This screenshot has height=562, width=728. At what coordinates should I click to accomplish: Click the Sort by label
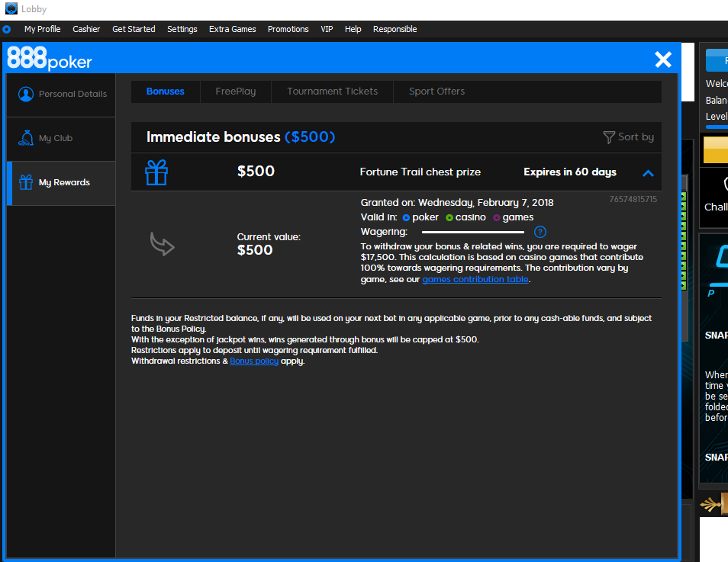(x=636, y=137)
